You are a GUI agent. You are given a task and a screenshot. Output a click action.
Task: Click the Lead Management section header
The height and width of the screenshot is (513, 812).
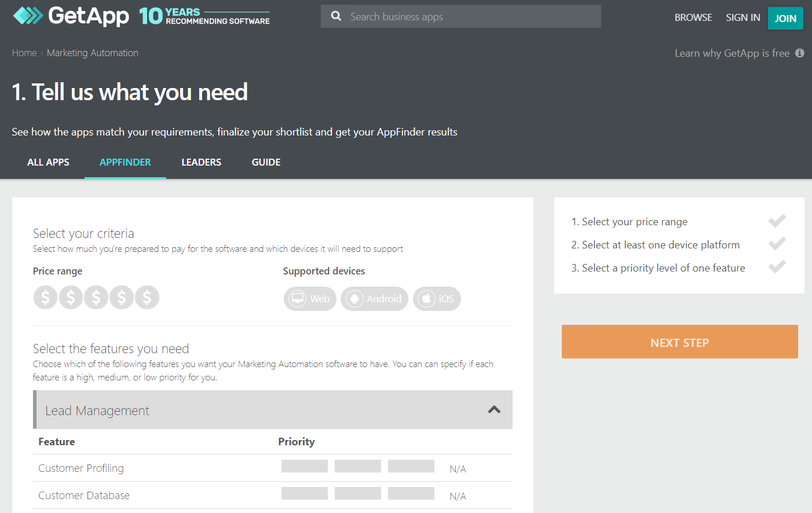273,410
